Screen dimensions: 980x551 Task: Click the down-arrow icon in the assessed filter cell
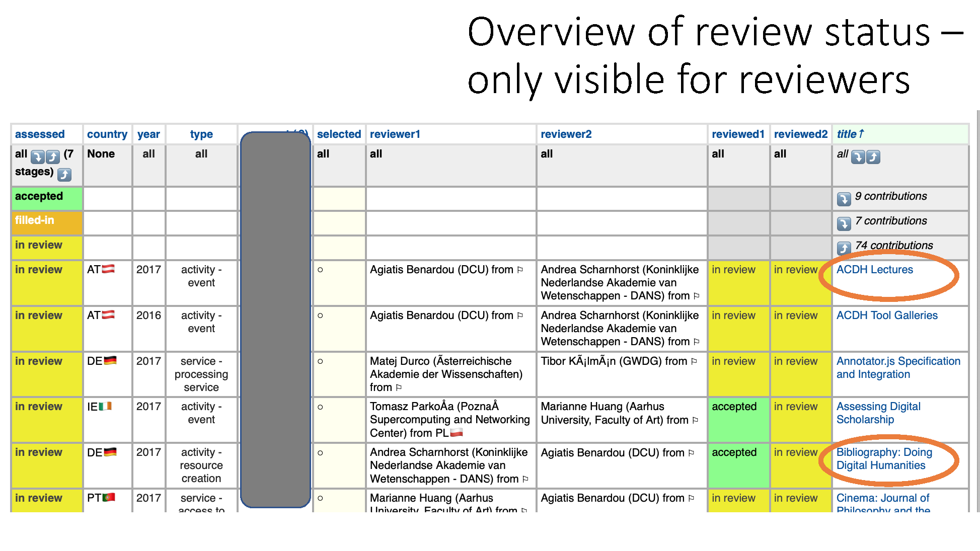click(x=37, y=157)
